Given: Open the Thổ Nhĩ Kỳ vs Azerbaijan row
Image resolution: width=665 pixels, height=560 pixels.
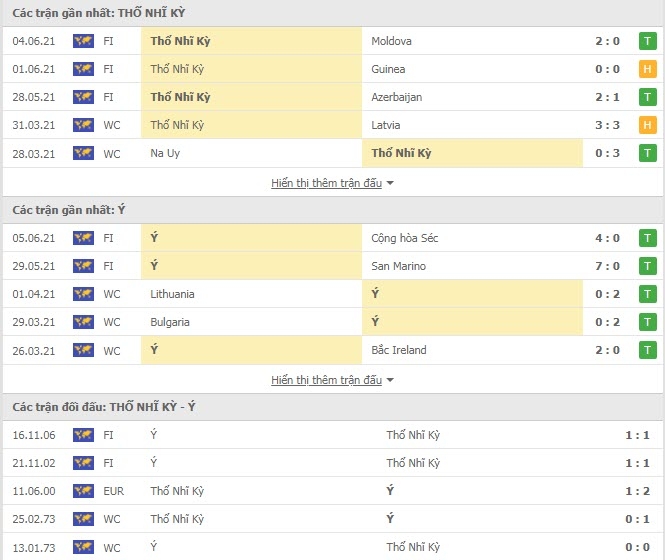Looking at the screenshot, I should point(332,97).
